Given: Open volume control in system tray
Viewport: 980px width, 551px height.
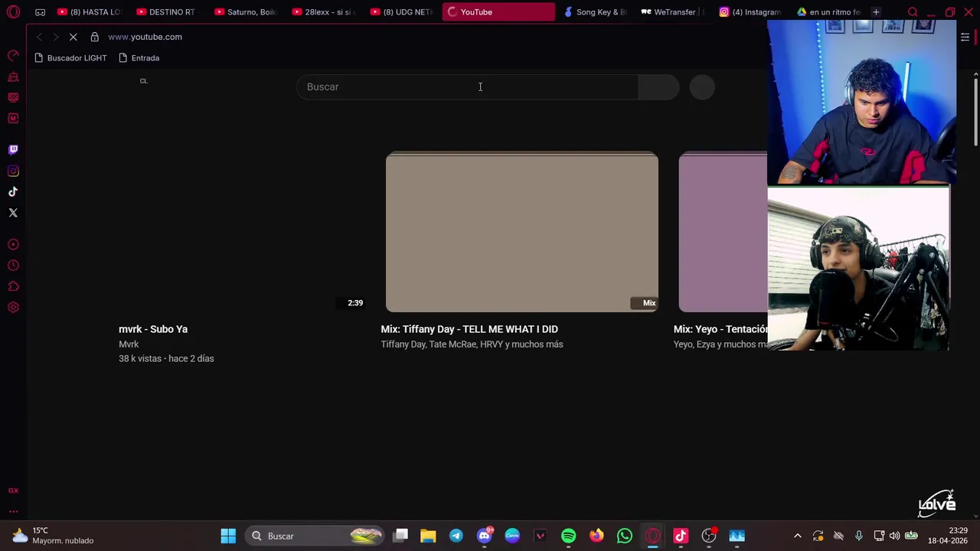Looking at the screenshot, I should [x=894, y=536].
